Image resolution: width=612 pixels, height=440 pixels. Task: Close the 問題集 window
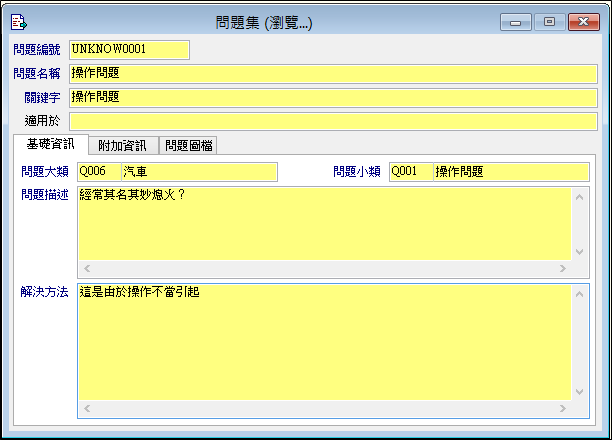pos(583,21)
